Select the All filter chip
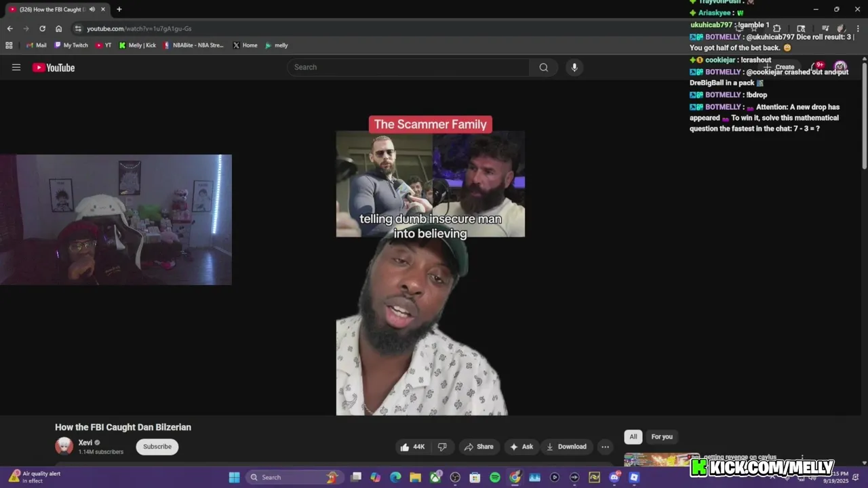This screenshot has height=488, width=868. tap(633, 436)
